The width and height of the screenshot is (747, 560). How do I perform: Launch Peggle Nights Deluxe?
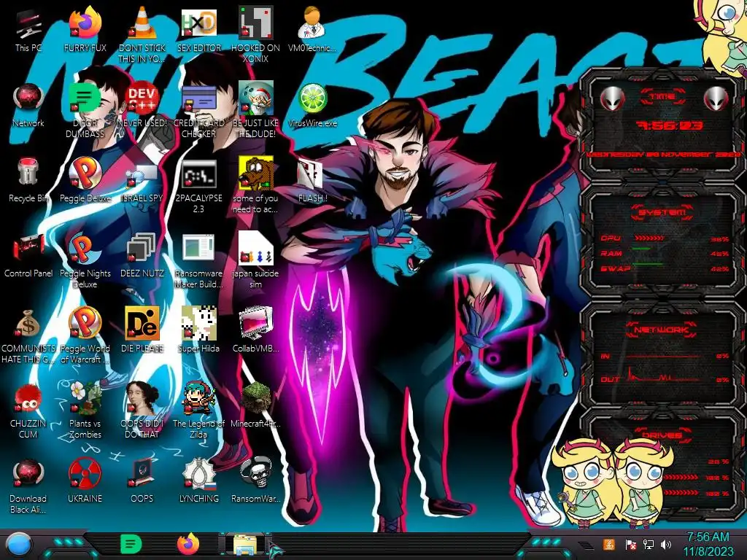point(85,261)
